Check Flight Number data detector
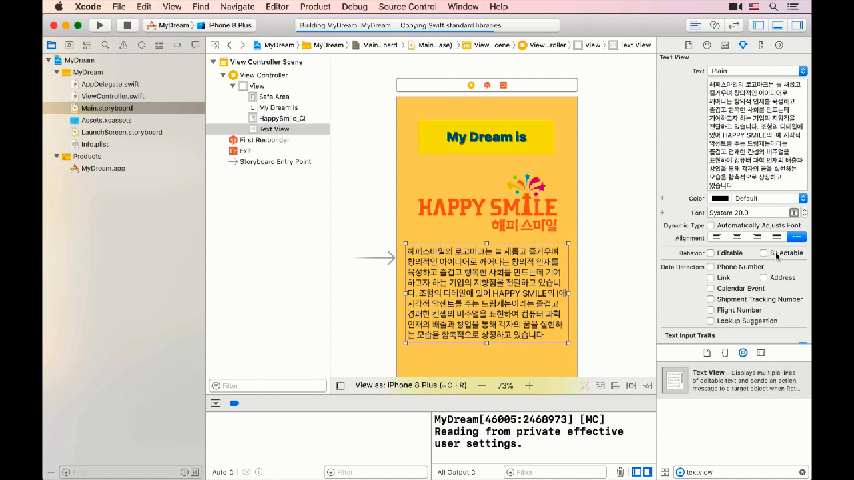Screen dimensions: 854x480 coord(710,311)
